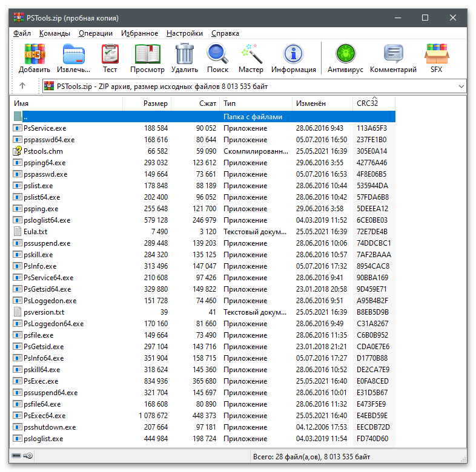This screenshot has width=476, height=472.
Task: Click the archive path address field
Action: coord(254,87)
